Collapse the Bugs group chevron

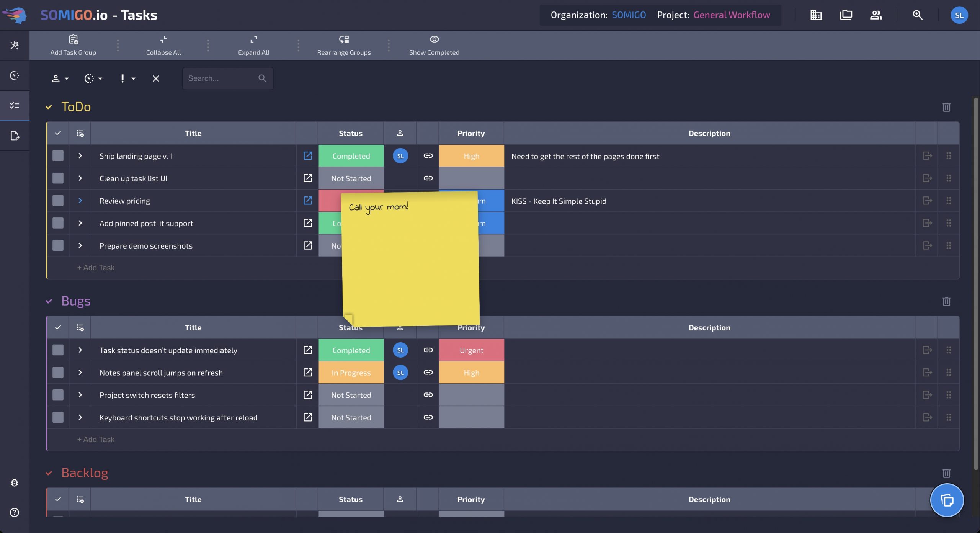click(49, 301)
